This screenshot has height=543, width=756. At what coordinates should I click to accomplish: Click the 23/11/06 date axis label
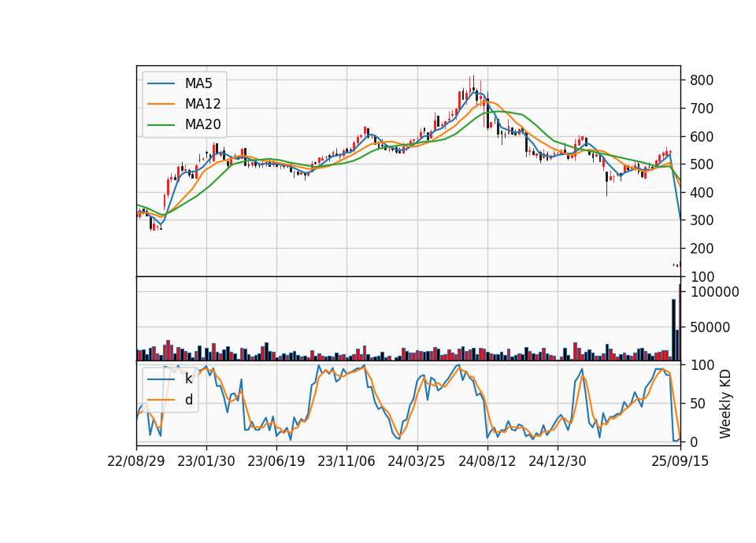coord(346,461)
